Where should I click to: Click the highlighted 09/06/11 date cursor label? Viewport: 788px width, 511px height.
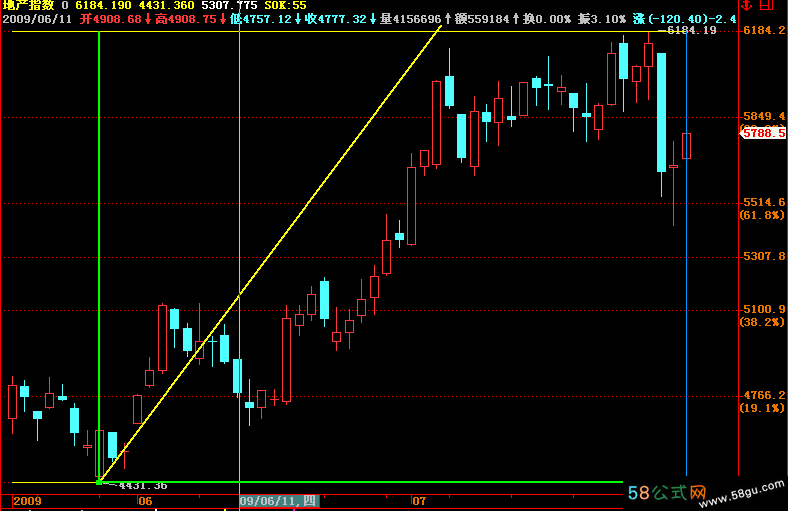(279, 501)
